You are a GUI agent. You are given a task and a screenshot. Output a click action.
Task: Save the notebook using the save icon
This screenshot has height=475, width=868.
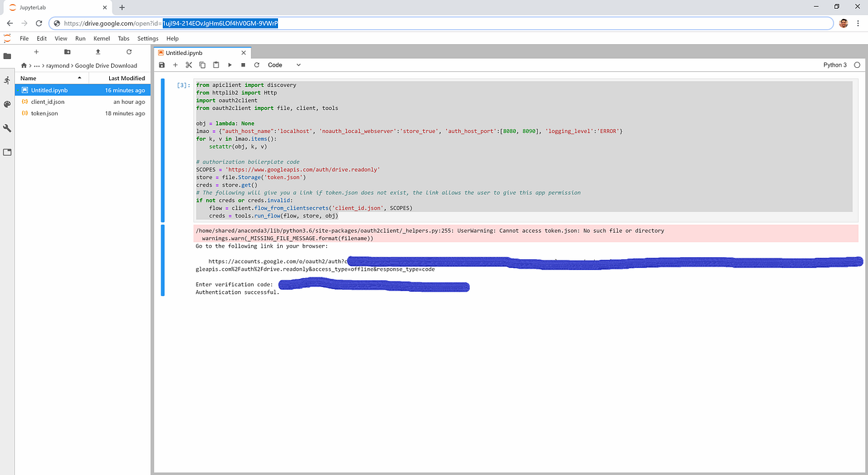click(x=161, y=64)
